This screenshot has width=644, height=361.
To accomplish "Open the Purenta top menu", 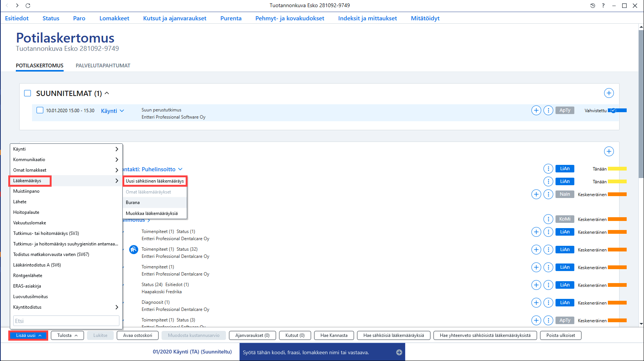I will click(231, 18).
